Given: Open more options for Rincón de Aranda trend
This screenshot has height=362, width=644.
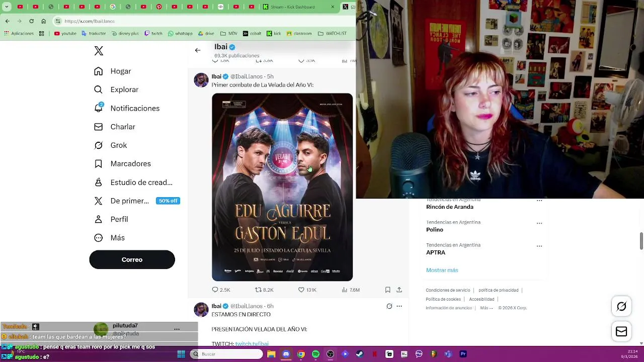Looking at the screenshot, I should (x=539, y=201).
